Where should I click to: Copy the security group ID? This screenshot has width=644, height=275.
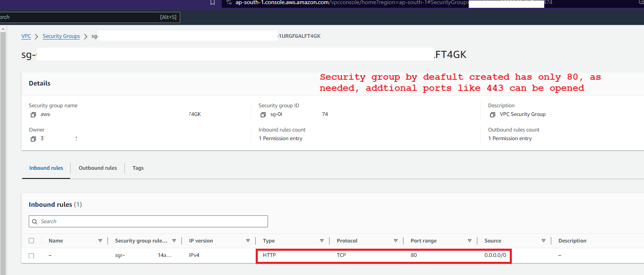pos(263,115)
